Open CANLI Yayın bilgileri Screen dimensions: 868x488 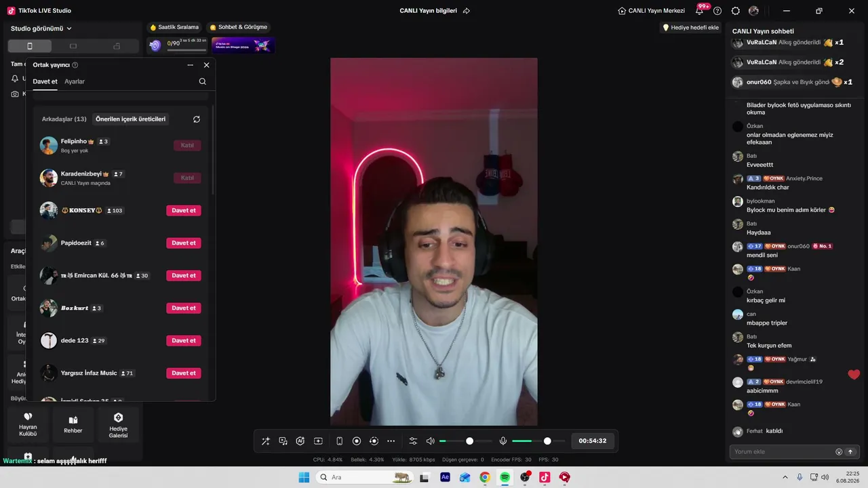click(429, 11)
